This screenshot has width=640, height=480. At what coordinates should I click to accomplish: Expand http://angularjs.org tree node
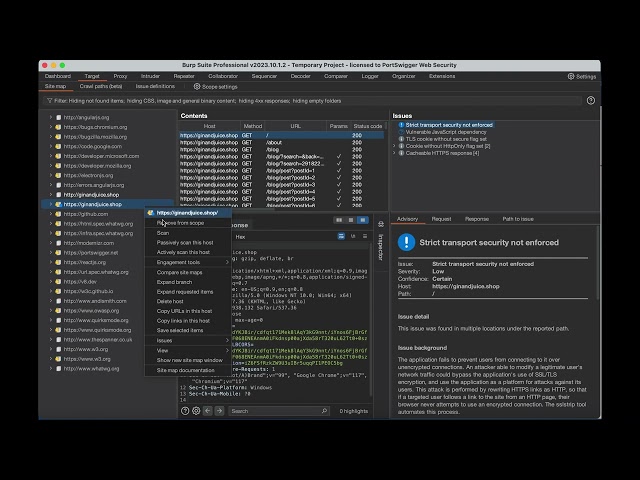(51, 117)
